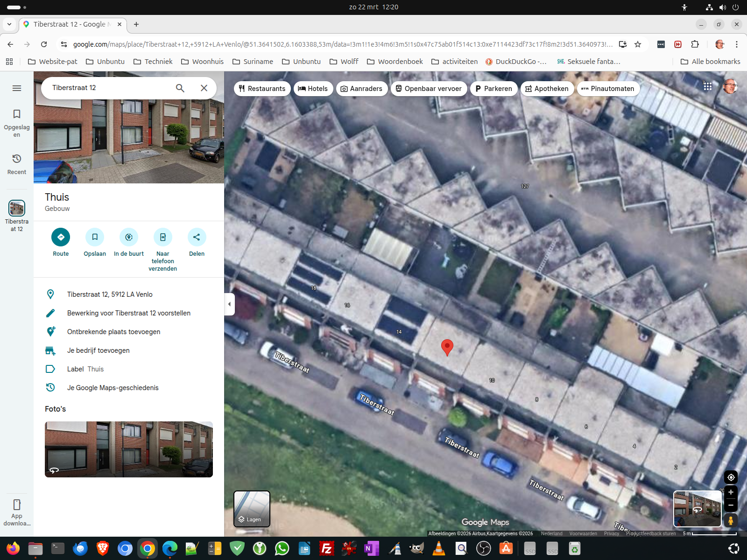
Task: Center map on my location
Action: [x=731, y=477]
